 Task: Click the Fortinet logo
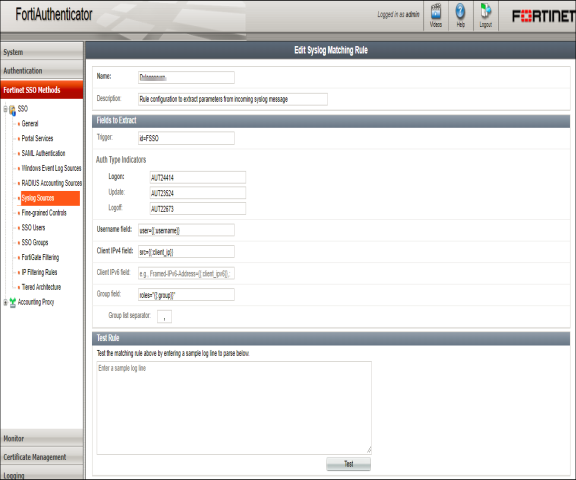pyautogui.click(x=544, y=16)
